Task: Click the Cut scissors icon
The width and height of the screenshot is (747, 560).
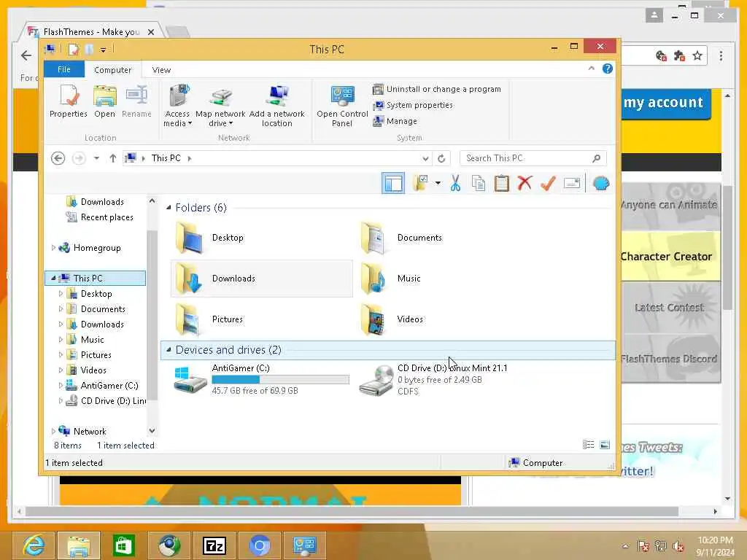Action: [x=455, y=183]
